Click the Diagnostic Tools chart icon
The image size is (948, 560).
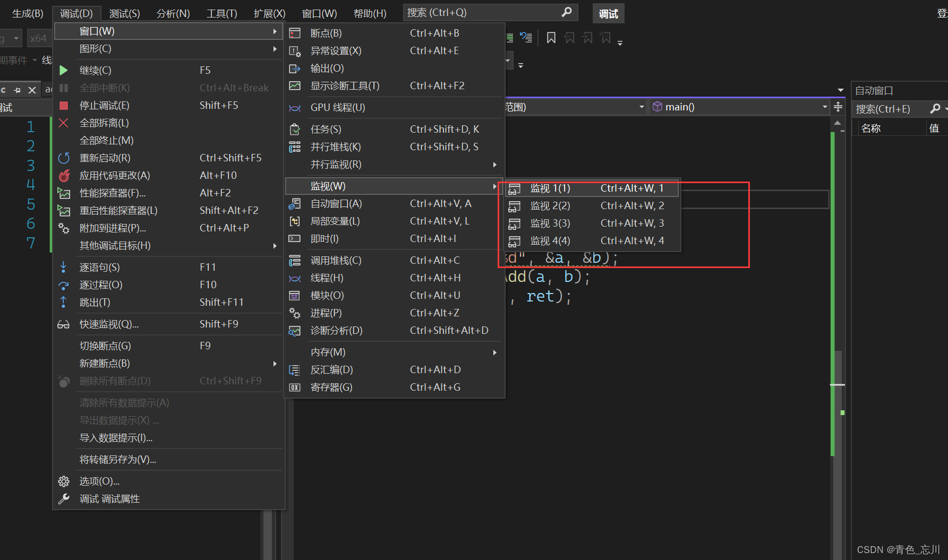point(295,85)
